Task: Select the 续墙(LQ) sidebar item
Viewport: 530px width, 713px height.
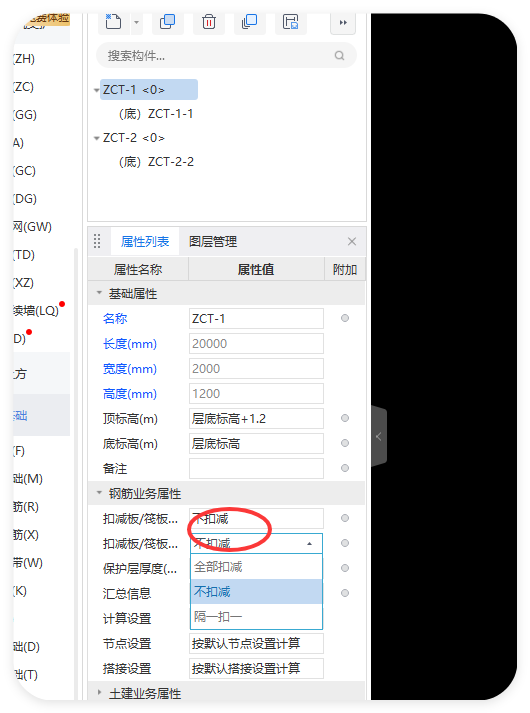Action: 36,311
